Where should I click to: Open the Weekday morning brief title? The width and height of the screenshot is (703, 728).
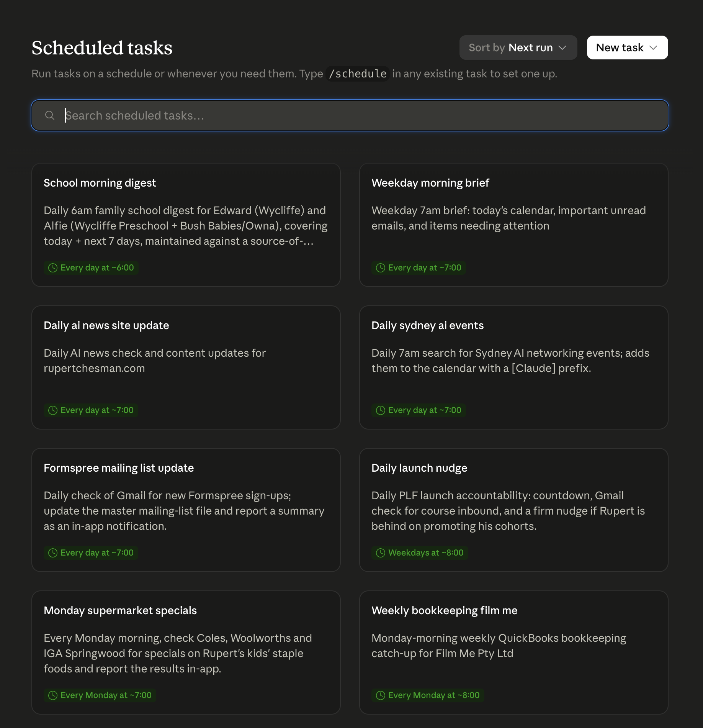430,183
